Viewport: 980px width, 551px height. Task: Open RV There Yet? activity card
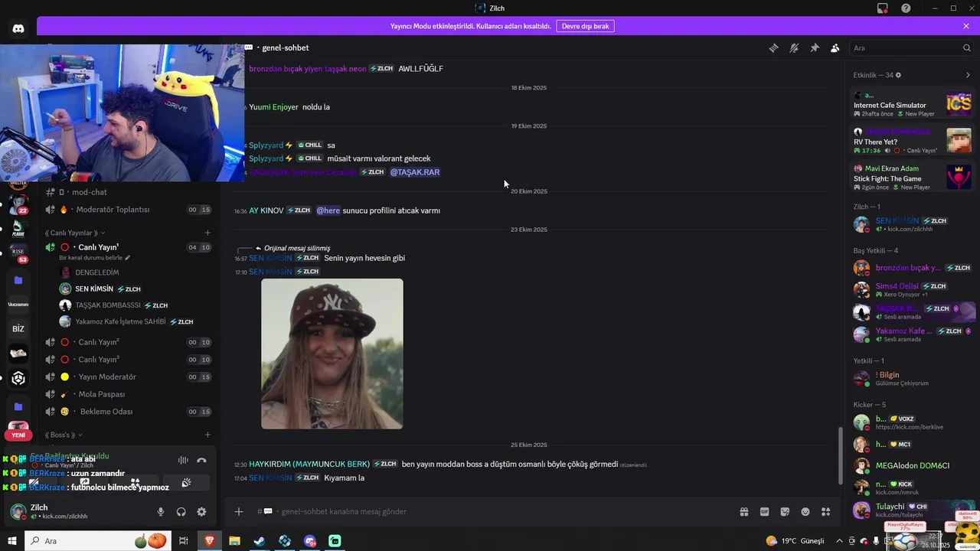[913, 142]
